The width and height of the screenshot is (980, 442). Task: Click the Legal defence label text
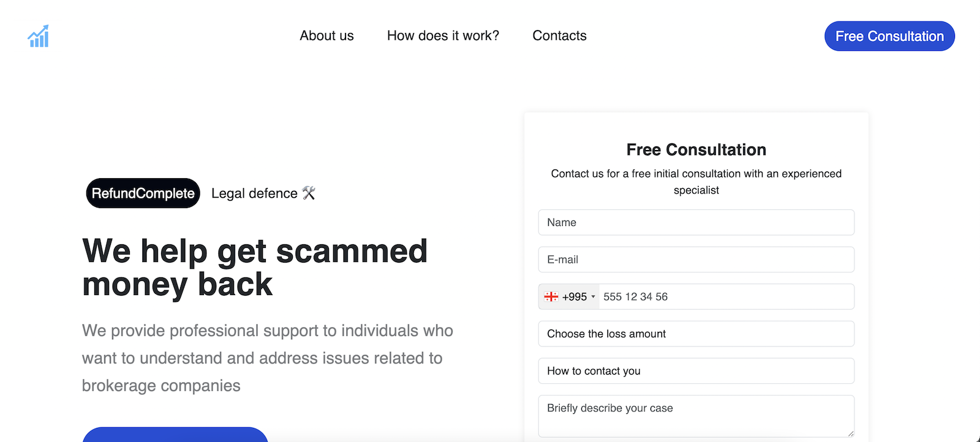pyautogui.click(x=254, y=193)
